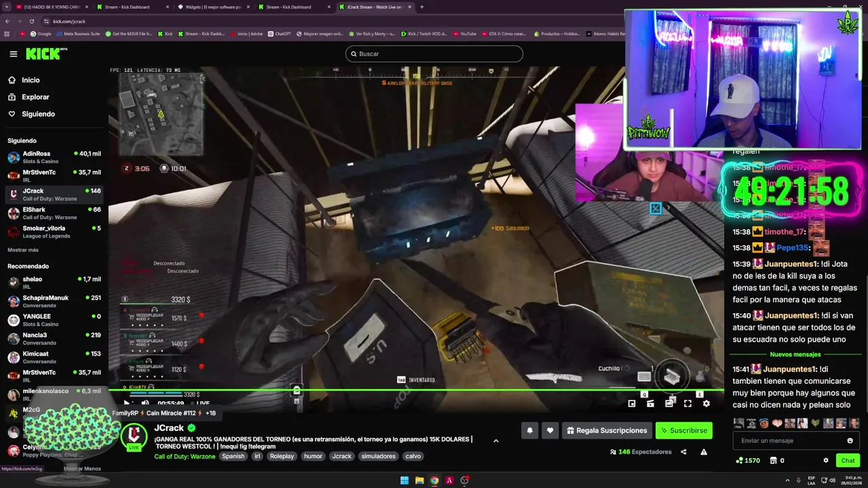
Task: Open the Kick hamburger sidebar menu
Action: tap(13, 54)
